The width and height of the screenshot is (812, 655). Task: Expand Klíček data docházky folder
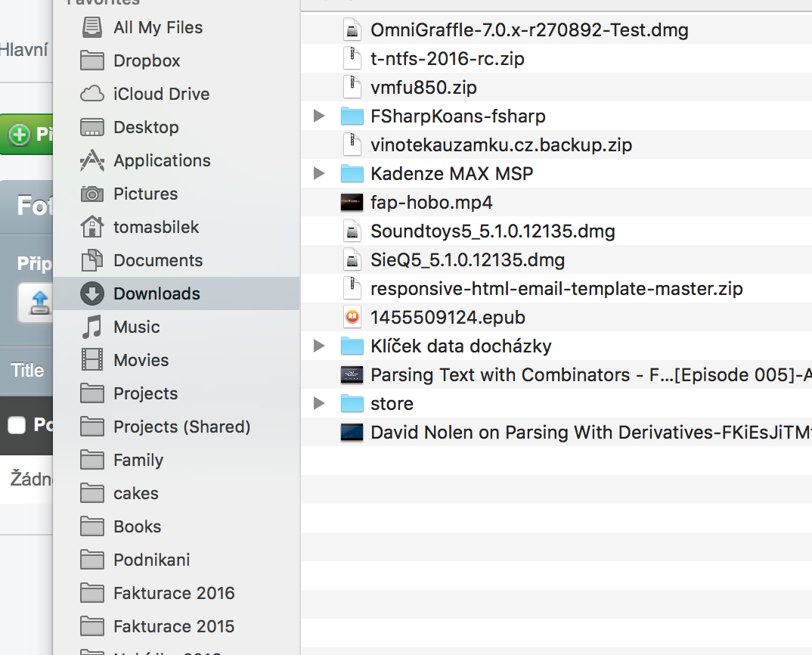click(319, 346)
